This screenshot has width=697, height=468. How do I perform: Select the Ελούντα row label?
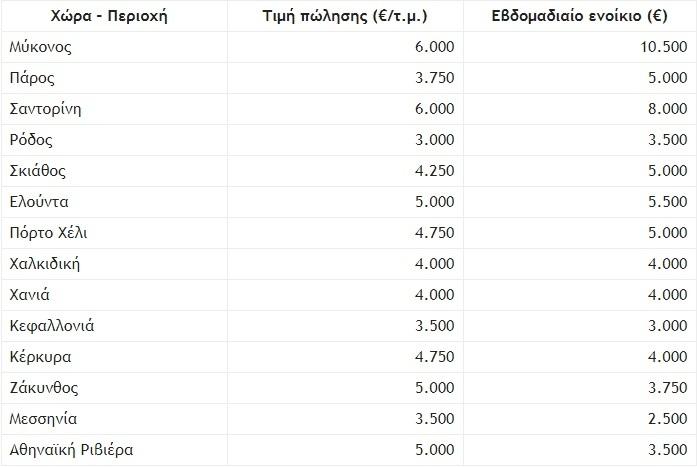point(39,202)
